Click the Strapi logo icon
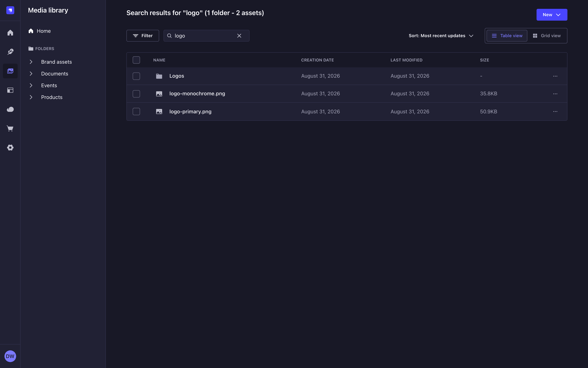The height and width of the screenshot is (368, 588). [10, 10]
